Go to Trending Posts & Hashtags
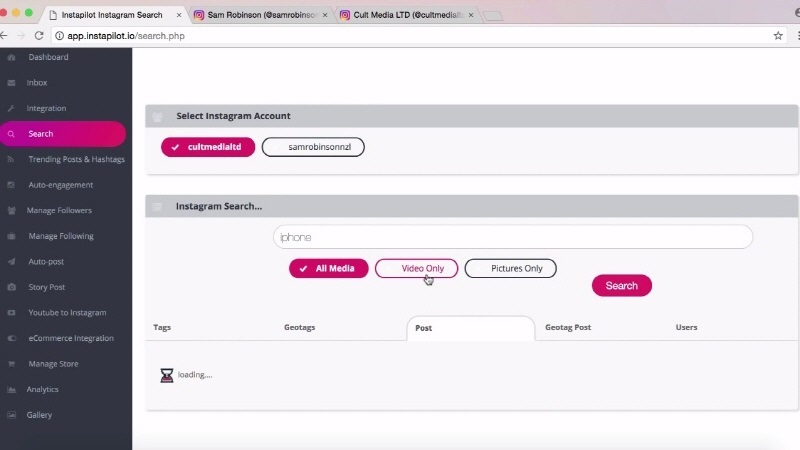 point(77,159)
